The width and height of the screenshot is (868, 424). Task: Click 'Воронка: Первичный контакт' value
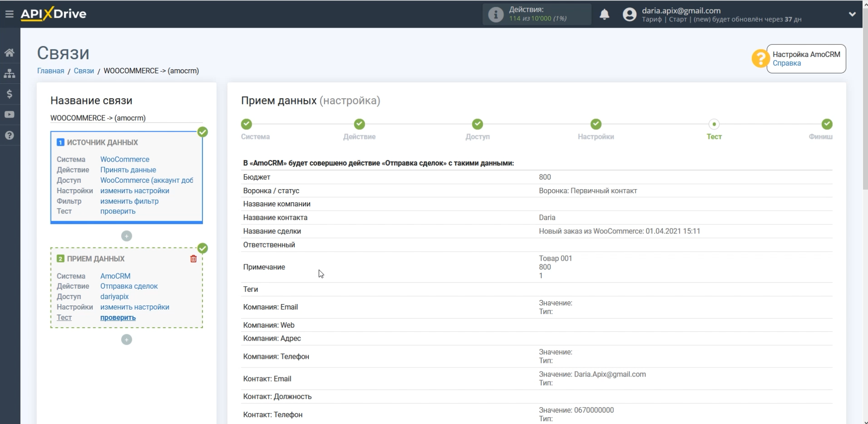point(588,191)
